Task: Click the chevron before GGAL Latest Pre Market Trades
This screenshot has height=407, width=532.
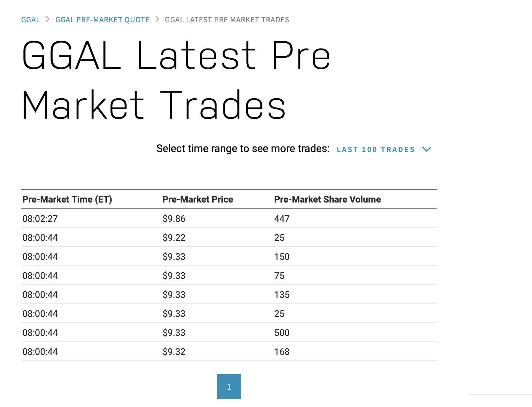Action: [x=158, y=19]
